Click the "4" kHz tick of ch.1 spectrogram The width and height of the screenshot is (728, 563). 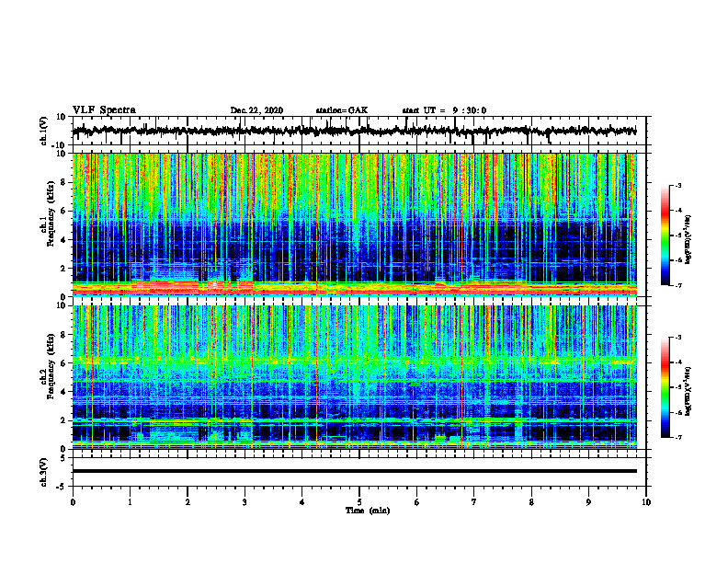coord(63,240)
